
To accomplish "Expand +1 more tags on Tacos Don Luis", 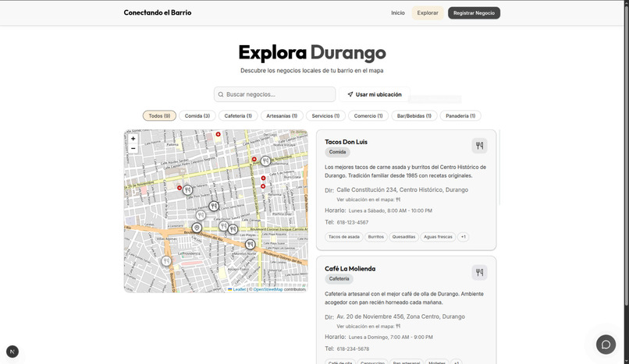I will pos(464,237).
